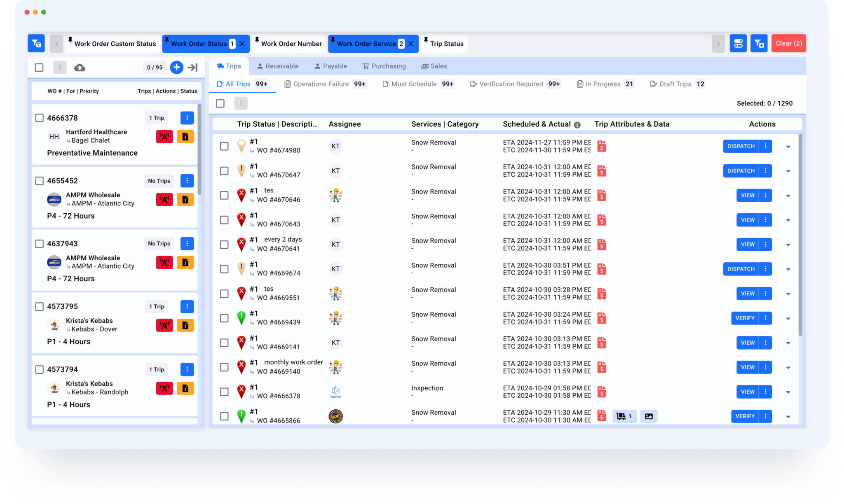The image size is (844, 504).
Task: Click the Clear (2) filters button
Action: pos(788,43)
